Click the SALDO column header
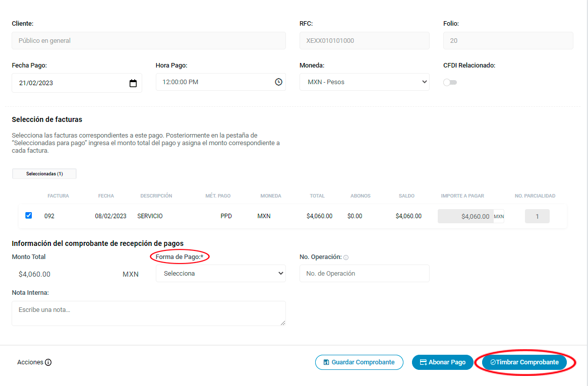 406,196
